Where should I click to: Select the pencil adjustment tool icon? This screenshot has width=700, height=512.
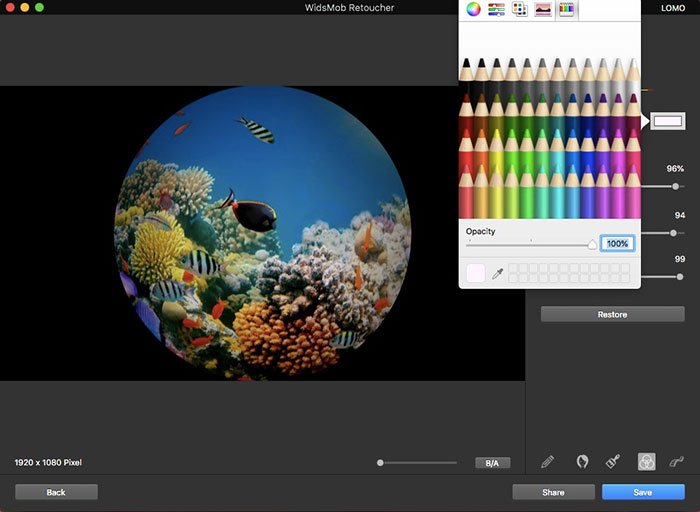pos(548,462)
